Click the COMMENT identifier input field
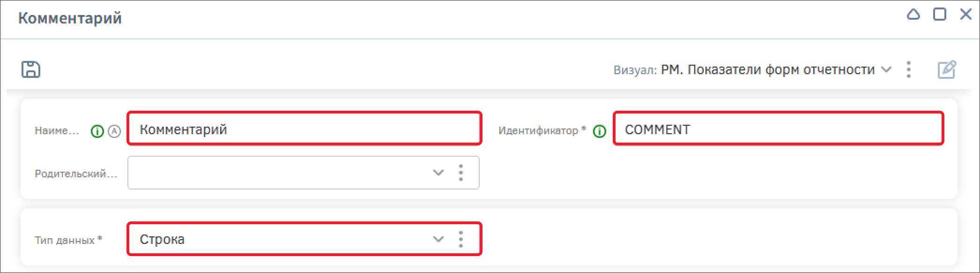This screenshot has width=980, height=273. click(778, 129)
